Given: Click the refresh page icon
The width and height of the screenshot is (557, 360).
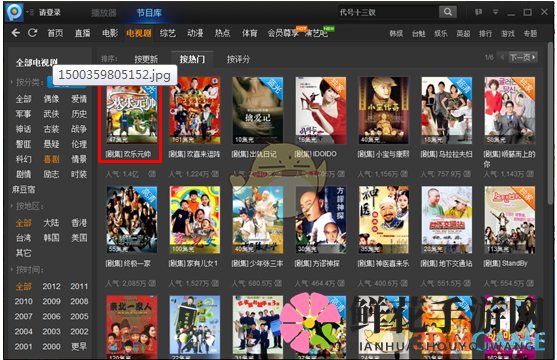Looking at the screenshot, I should [32, 33].
